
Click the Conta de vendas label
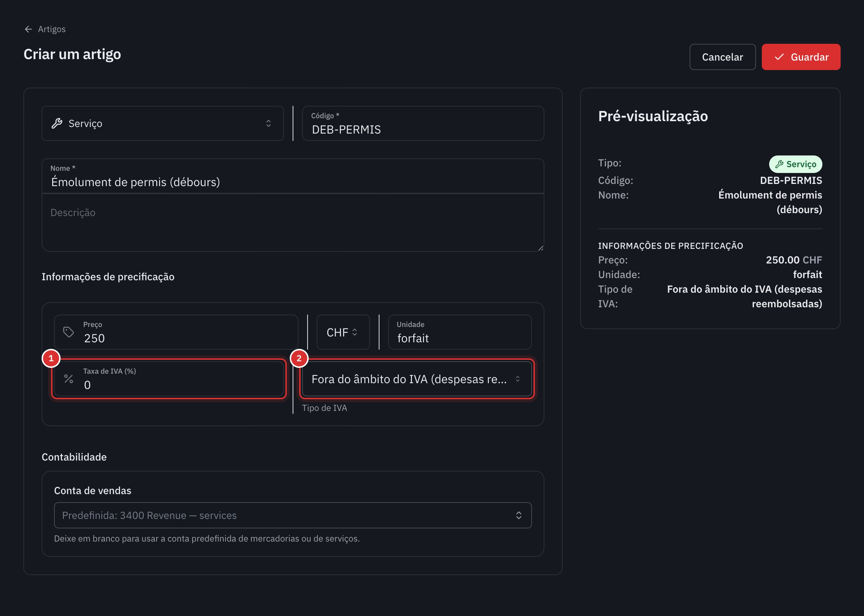pyautogui.click(x=93, y=490)
